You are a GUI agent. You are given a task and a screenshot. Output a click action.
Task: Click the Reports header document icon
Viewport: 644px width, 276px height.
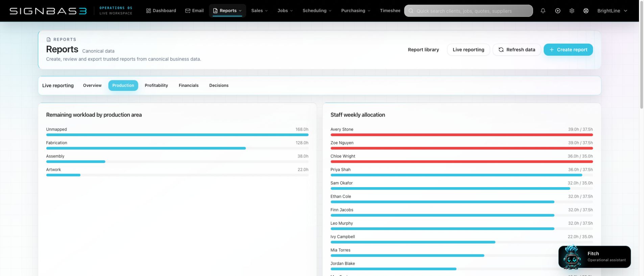48,40
